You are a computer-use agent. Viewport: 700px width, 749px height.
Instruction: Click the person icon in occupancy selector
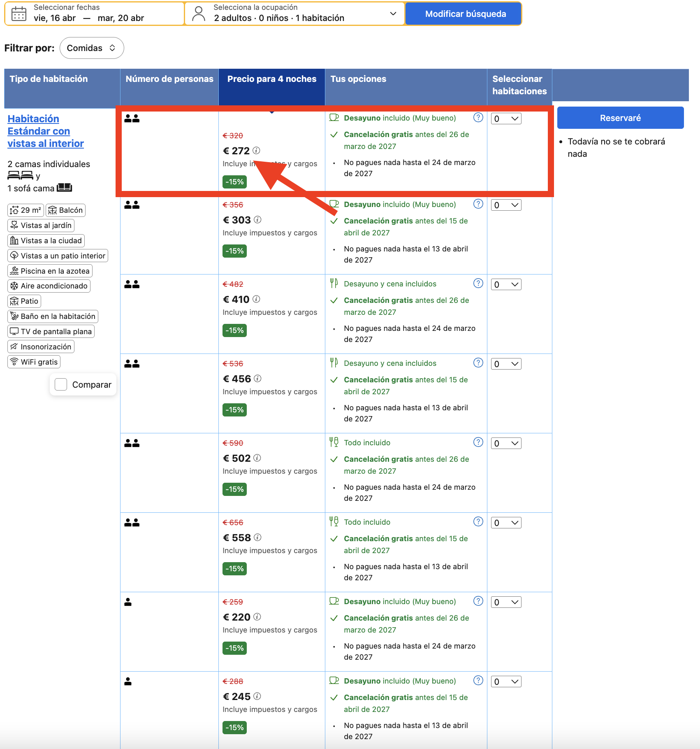click(199, 14)
